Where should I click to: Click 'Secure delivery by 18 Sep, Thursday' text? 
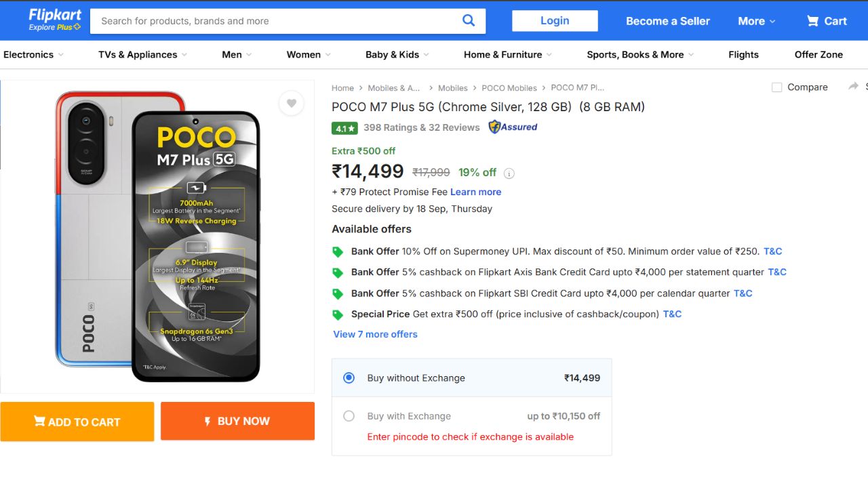pos(412,209)
